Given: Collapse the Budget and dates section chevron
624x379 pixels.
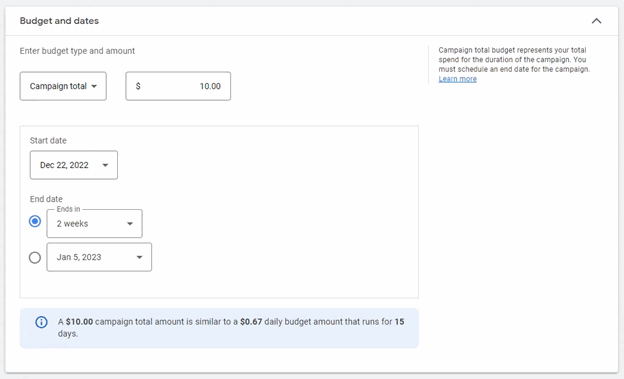Looking at the screenshot, I should pos(596,21).
